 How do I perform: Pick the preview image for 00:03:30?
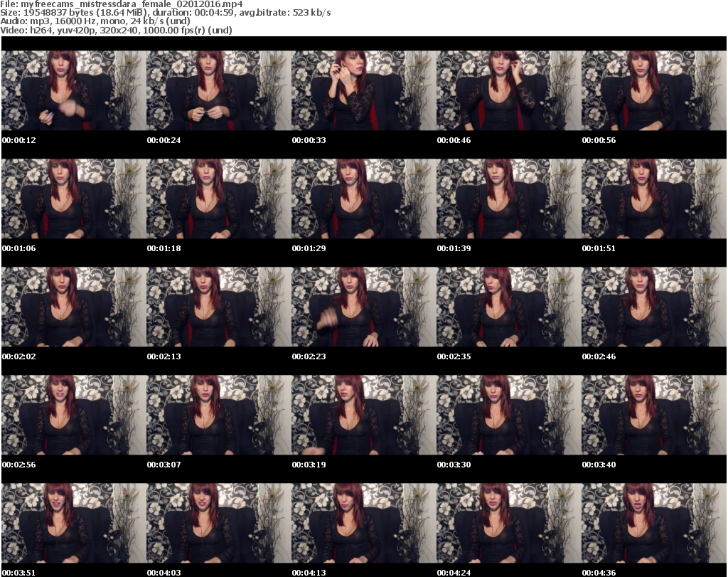coord(509,415)
